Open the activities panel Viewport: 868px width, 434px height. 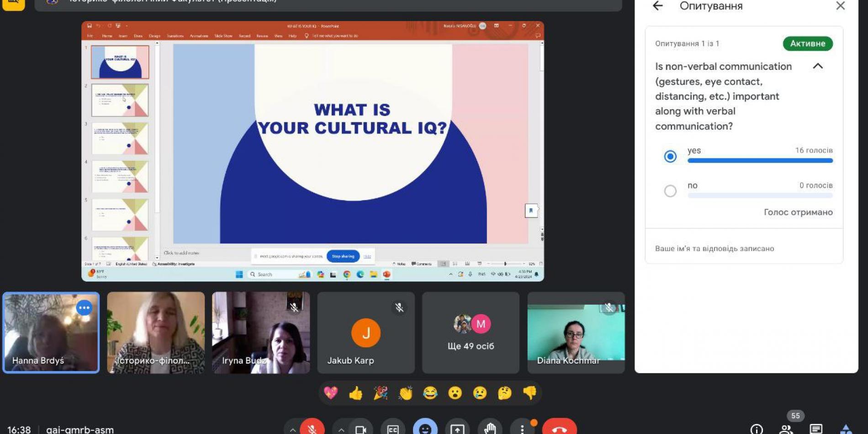coord(846,429)
